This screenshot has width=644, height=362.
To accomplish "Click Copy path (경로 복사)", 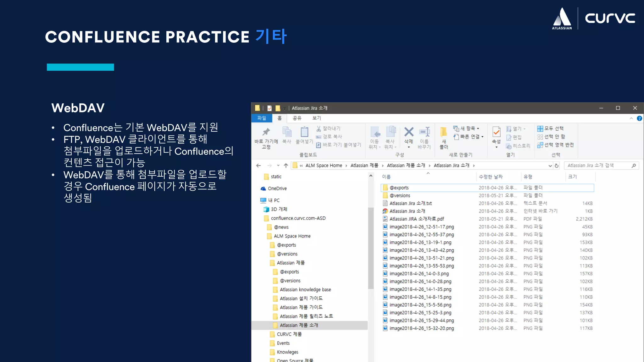I will pyautogui.click(x=329, y=137).
